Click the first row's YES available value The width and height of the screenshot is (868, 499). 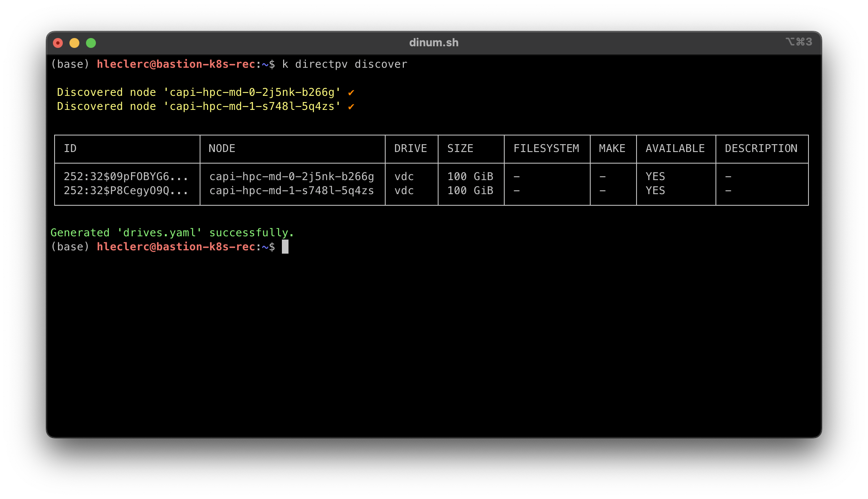[655, 177]
